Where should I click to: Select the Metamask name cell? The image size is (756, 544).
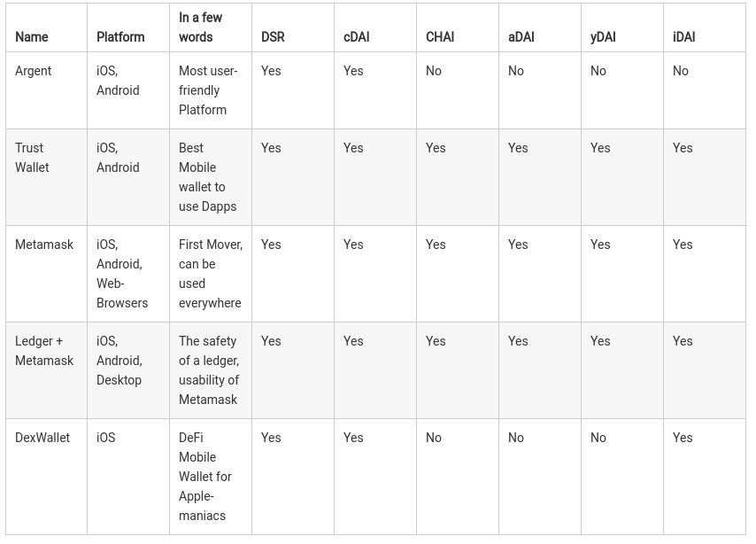coord(44,245)
